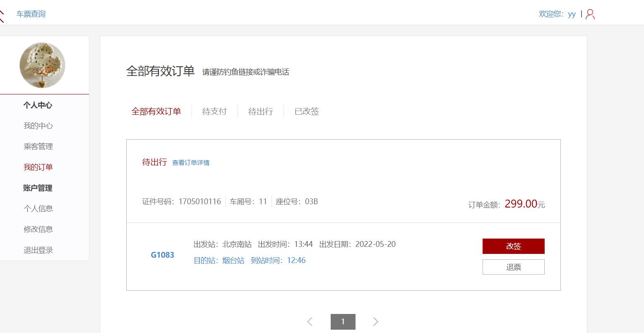The height and width of the screenshot is (333, 644).
Task: Click 证件号码 1705010116 text
Action: [182, 202]
